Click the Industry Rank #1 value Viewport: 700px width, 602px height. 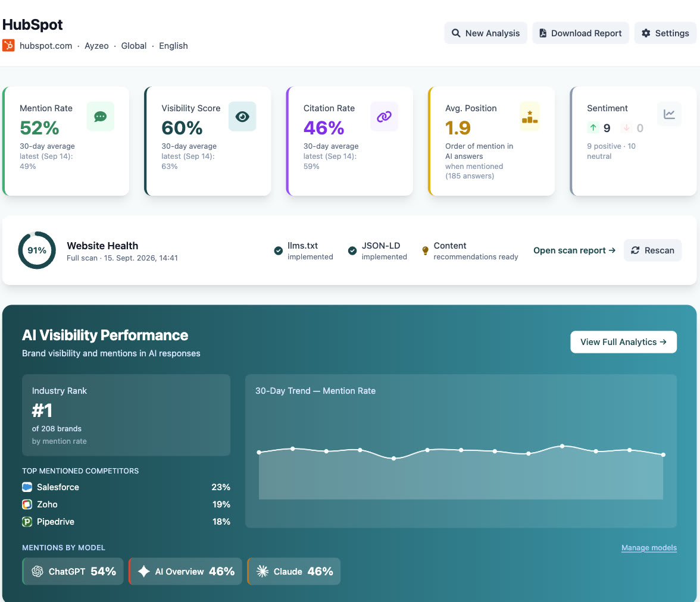click(42, 410)
